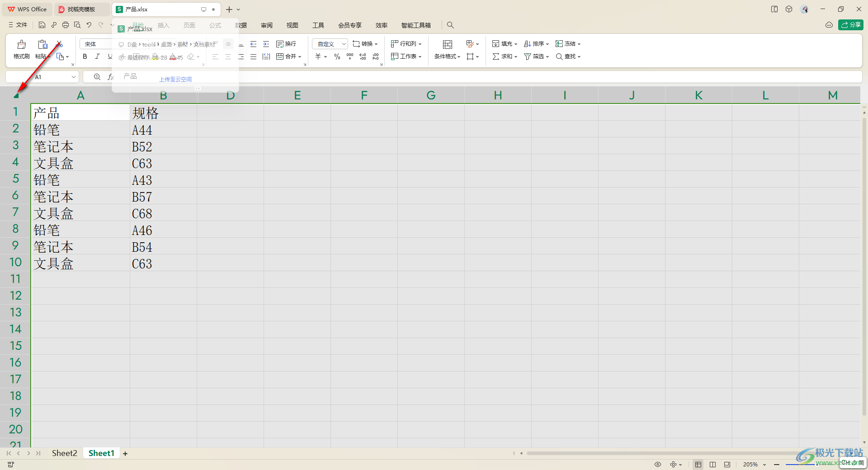Switch to Normal view in status bar

(x=698, y=465)
